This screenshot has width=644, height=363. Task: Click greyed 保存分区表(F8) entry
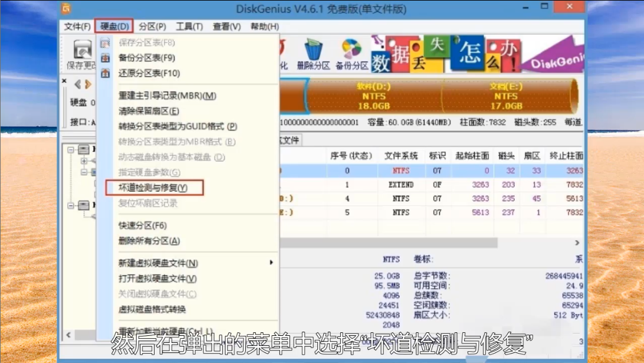point(147,42)
